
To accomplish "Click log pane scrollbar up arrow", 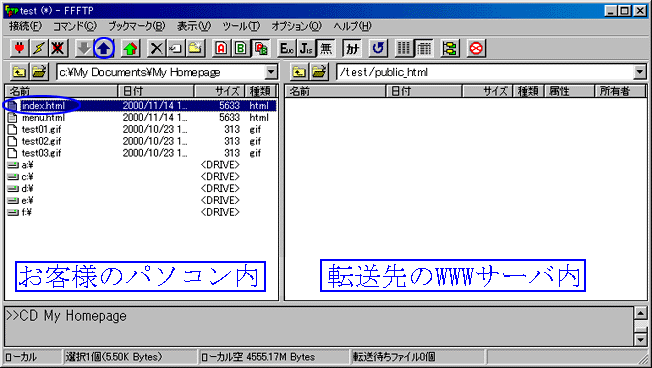I will tap(640, 313).
